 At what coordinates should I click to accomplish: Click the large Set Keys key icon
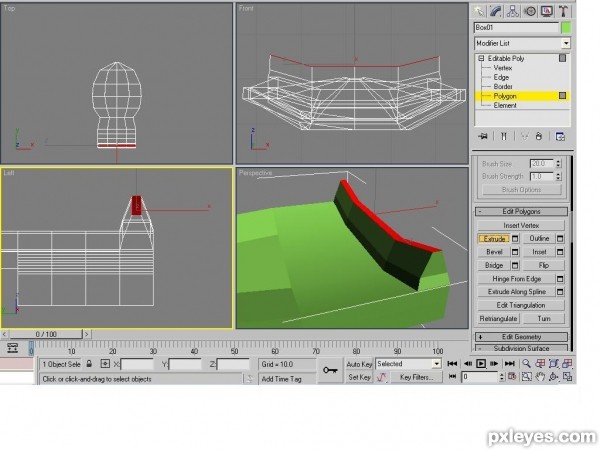[330, 370]
